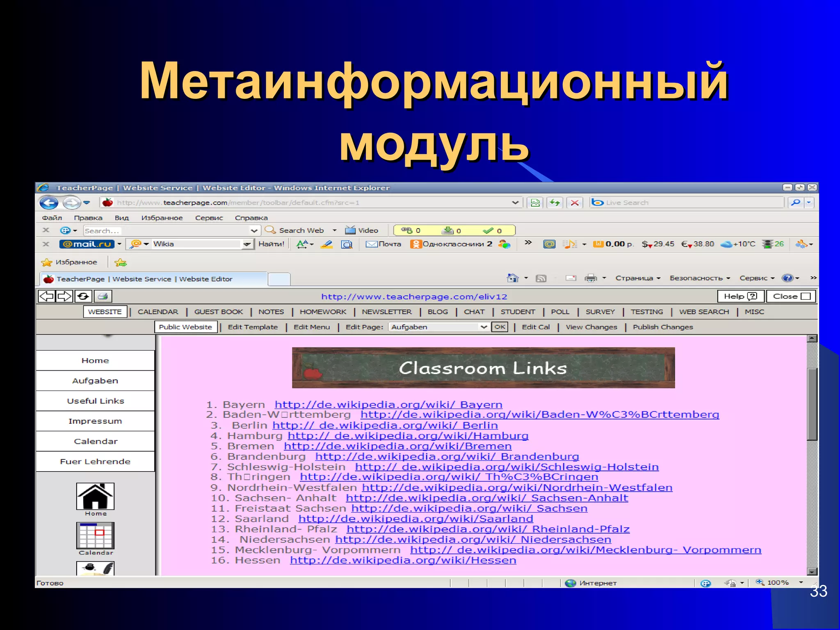Click the mail.ru logo button
840x630 pixels.
[87, 244]
